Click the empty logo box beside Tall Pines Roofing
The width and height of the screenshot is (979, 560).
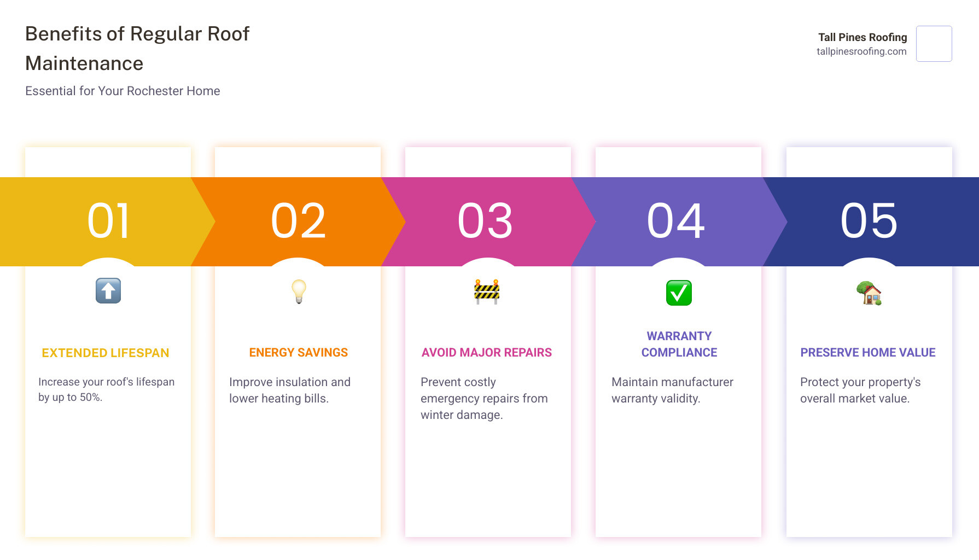[934, 44]
